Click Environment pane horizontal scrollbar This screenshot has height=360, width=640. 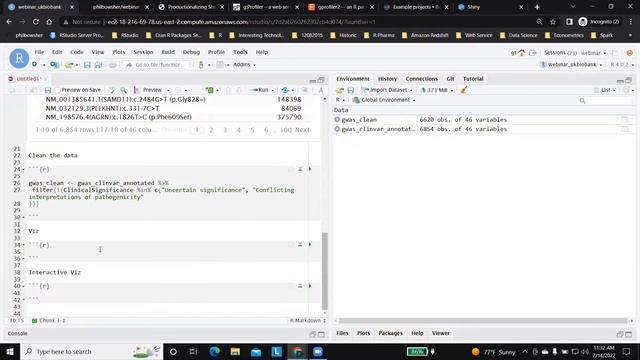click(x=483, y=321)
